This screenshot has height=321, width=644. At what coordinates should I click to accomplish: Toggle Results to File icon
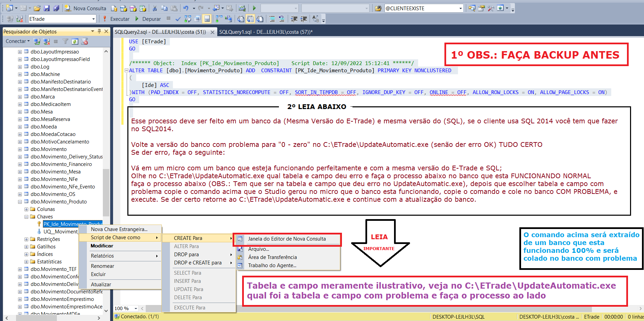click(x=260, y=19)
